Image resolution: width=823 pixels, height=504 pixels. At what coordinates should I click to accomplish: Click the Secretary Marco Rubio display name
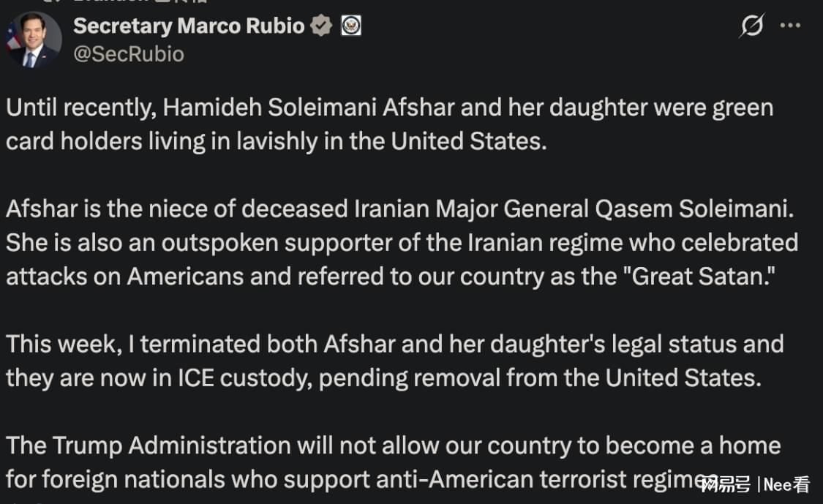point(188,26)
